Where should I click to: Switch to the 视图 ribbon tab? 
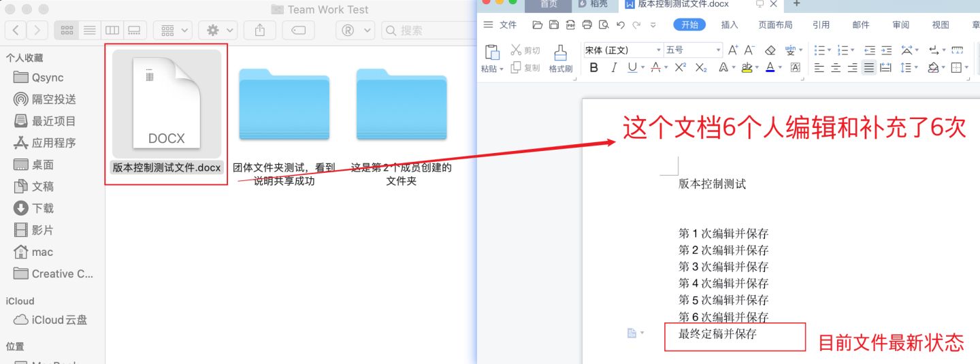(x=941, y=25)
